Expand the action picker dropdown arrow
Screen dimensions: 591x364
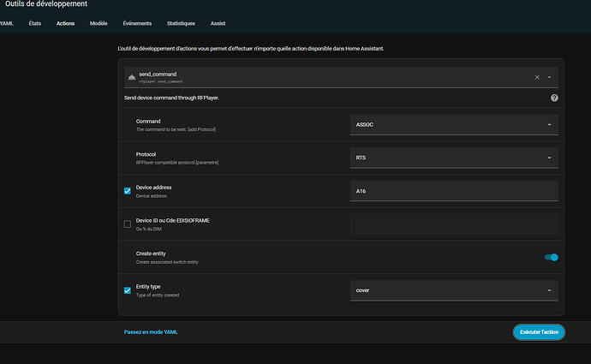pyautogui.click(x=549, y=77)
